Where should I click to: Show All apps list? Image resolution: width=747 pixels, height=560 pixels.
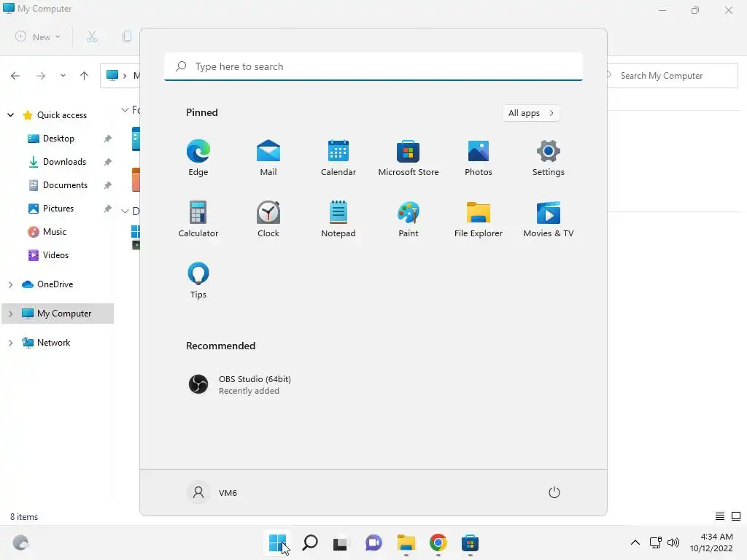531,113
